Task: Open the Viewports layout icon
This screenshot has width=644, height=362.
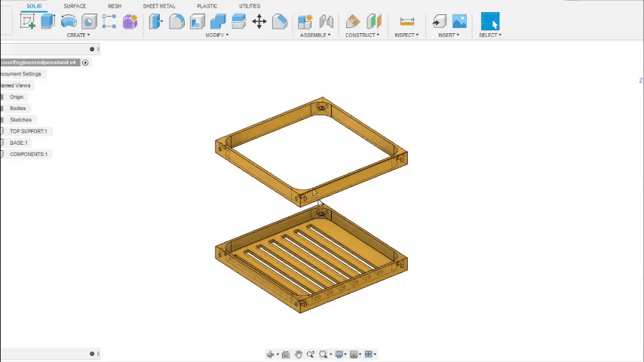Action: pos(369,354)
